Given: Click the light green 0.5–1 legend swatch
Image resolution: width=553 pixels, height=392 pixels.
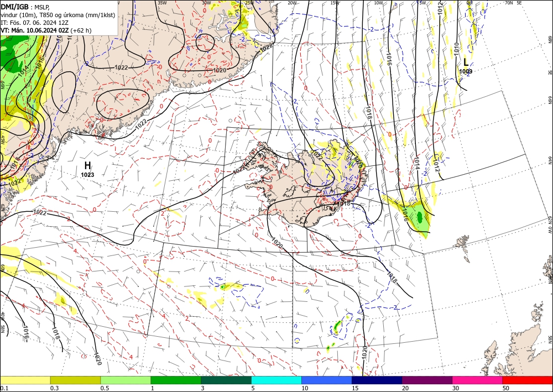Looking at the screenshot, I should point(126,380).
